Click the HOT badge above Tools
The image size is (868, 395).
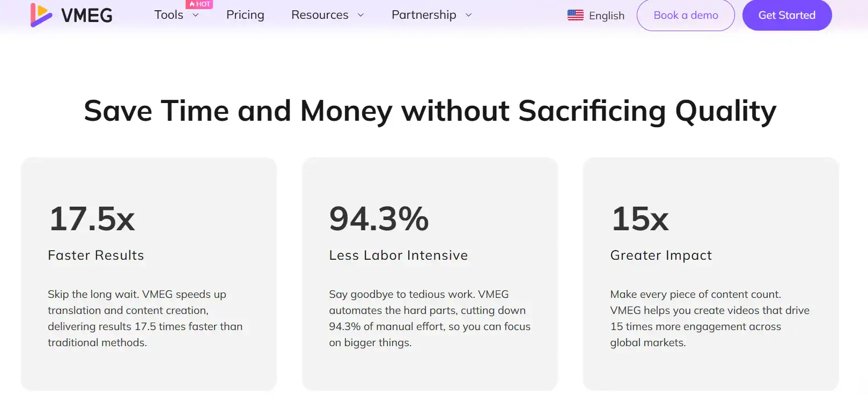point(200,4)
